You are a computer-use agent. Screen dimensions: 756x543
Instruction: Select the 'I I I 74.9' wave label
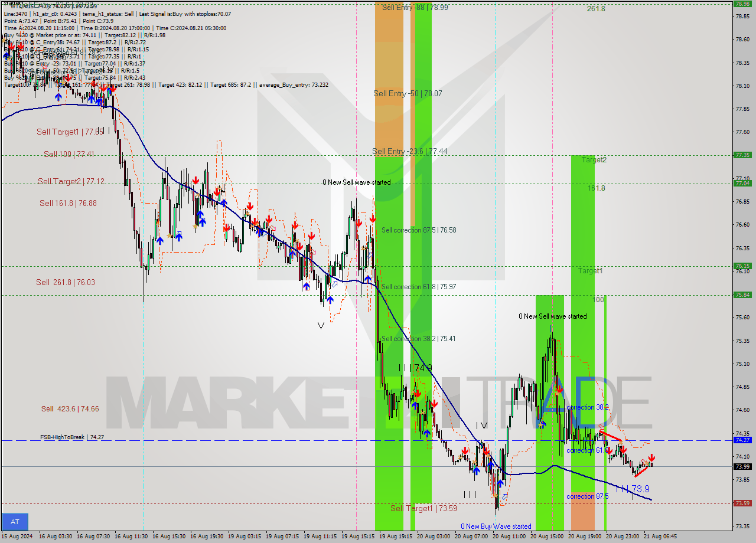click(415, 368)
